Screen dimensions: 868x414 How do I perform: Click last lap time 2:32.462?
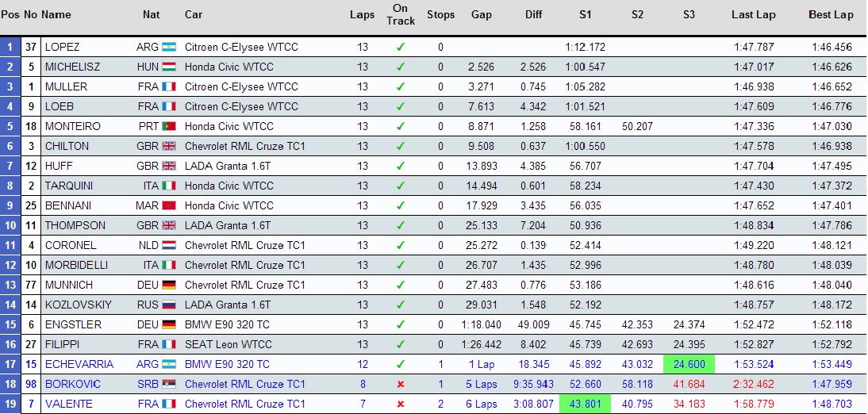[x=754, y=385]
